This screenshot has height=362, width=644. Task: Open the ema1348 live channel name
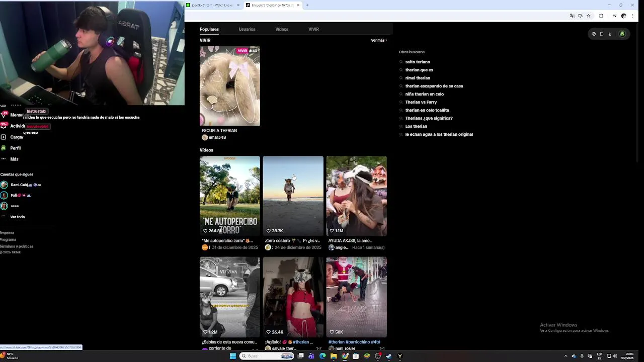(x=217, y=137)
